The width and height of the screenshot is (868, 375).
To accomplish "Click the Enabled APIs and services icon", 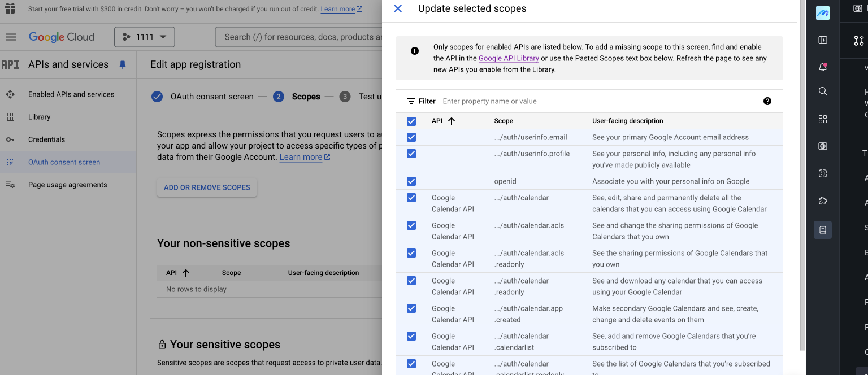I will coord(10,94).
